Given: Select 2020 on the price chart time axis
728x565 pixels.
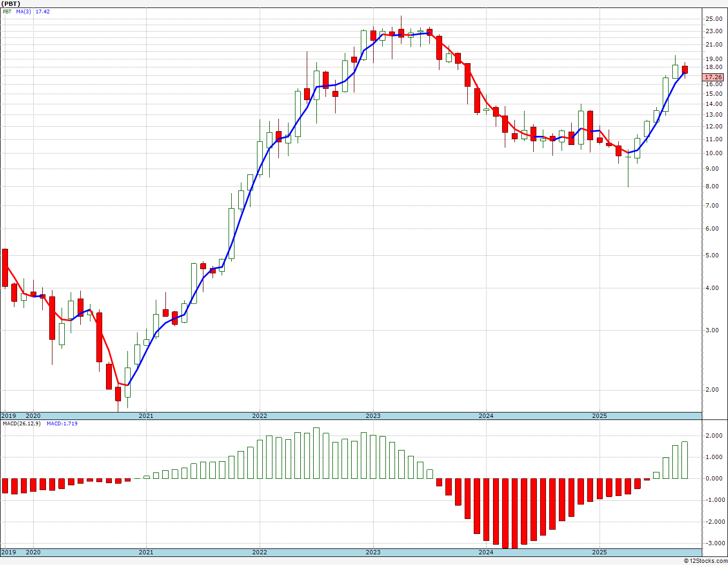Looking at the screenshot, I should click(33, 416).
